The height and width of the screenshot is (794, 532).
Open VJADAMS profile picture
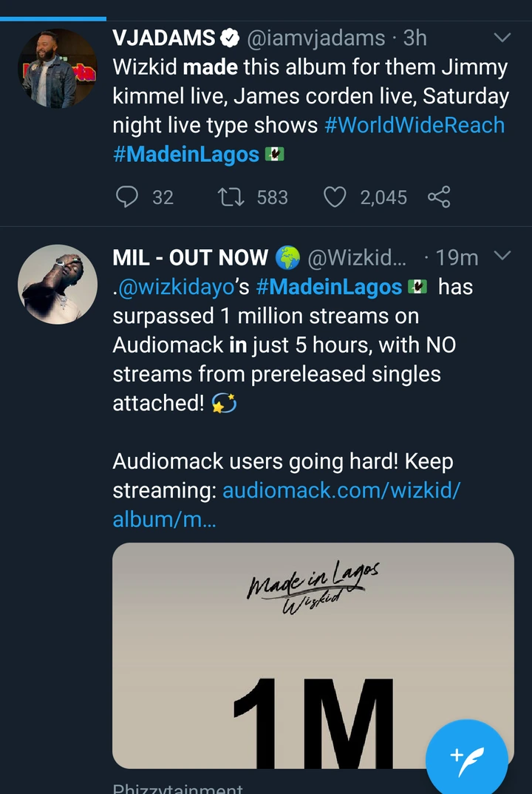[x=57, y=69]
